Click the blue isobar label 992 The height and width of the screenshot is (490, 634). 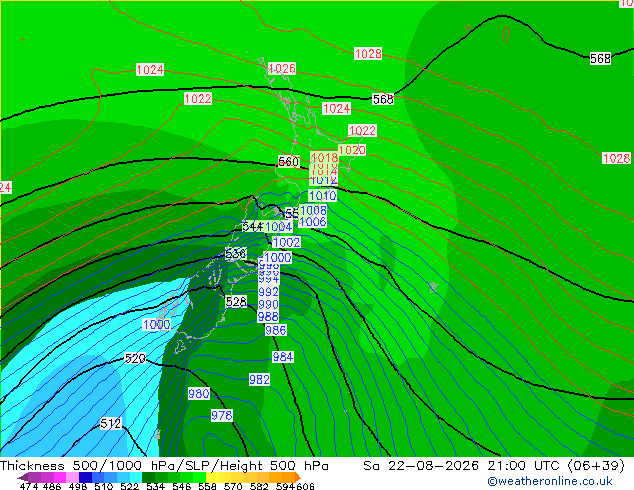[x=268, y=291]
